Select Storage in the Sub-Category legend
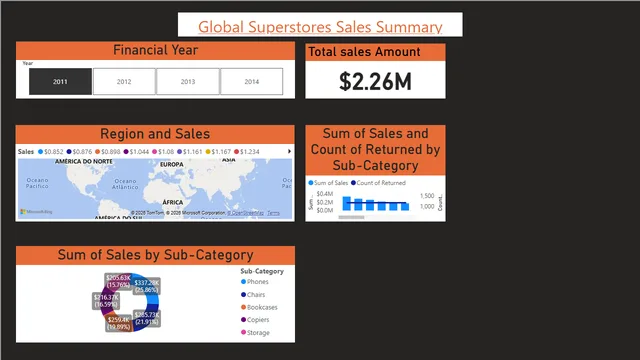The width and height of the screenshot is (640, 360). [255, 333]
